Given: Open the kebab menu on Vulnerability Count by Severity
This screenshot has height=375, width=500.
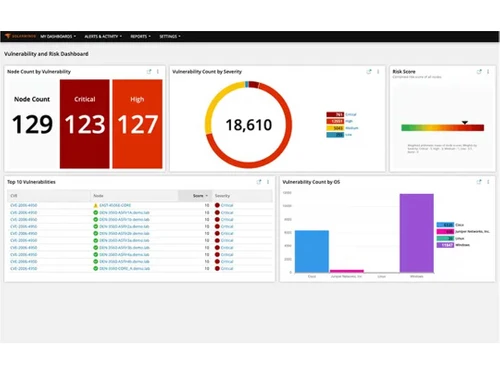Looking at the screenshot, I should [x=378, y=71].
